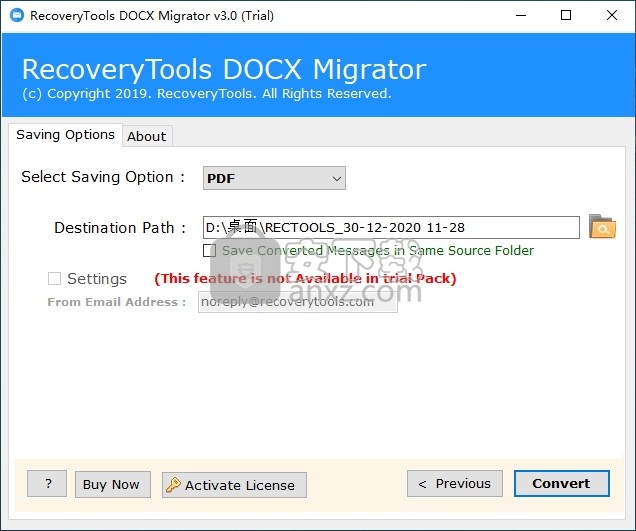
Task: Click into the Destination Path field
Action: [x=391, y=228]
